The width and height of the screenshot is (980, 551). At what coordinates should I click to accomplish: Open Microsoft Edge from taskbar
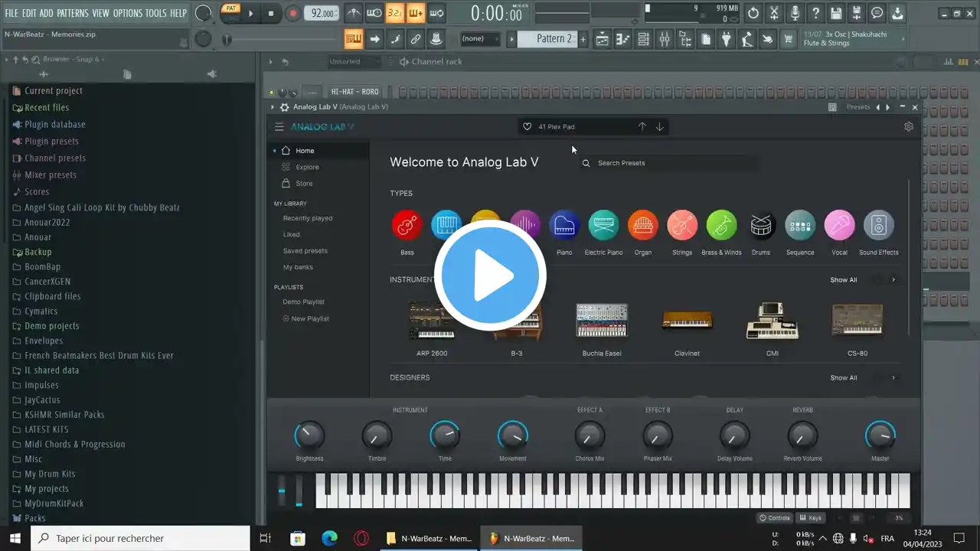[329, 538]
